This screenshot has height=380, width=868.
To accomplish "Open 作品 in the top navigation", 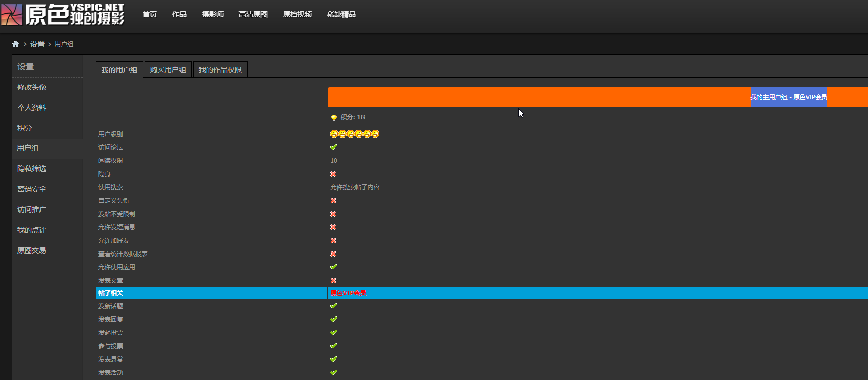I will 179,14.
